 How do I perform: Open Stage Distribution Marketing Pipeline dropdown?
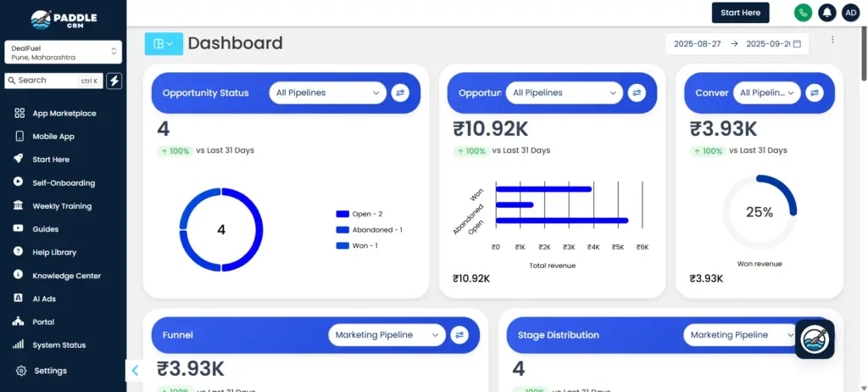739,335
